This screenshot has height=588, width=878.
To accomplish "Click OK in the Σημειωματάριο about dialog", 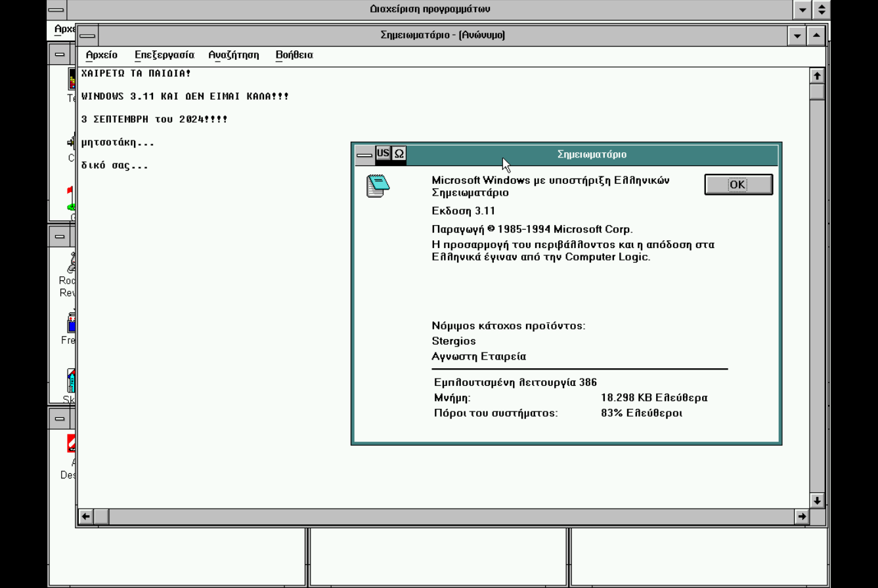I will click(738, 184).
